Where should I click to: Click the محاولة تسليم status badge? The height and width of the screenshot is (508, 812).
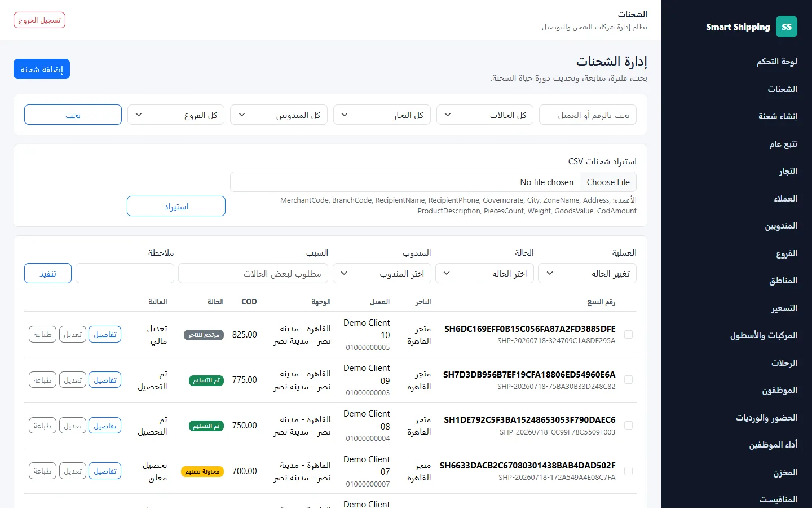202,471
